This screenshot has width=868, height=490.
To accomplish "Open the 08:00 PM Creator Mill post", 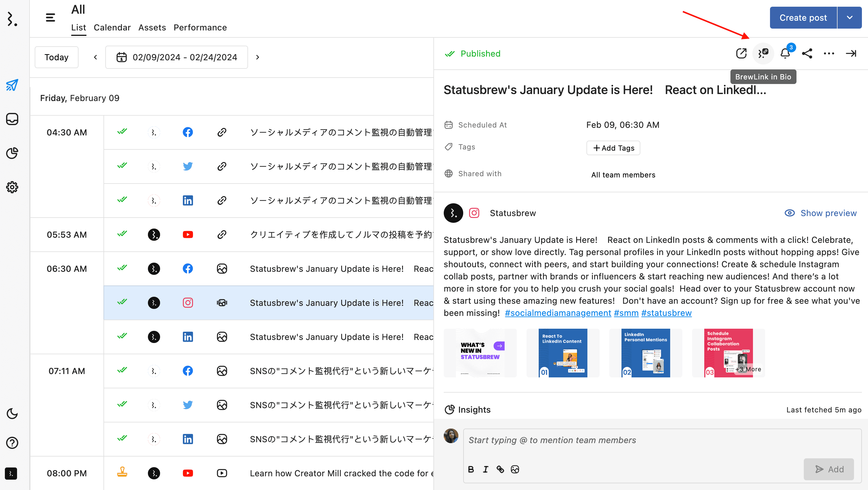I will pos(268,473).
